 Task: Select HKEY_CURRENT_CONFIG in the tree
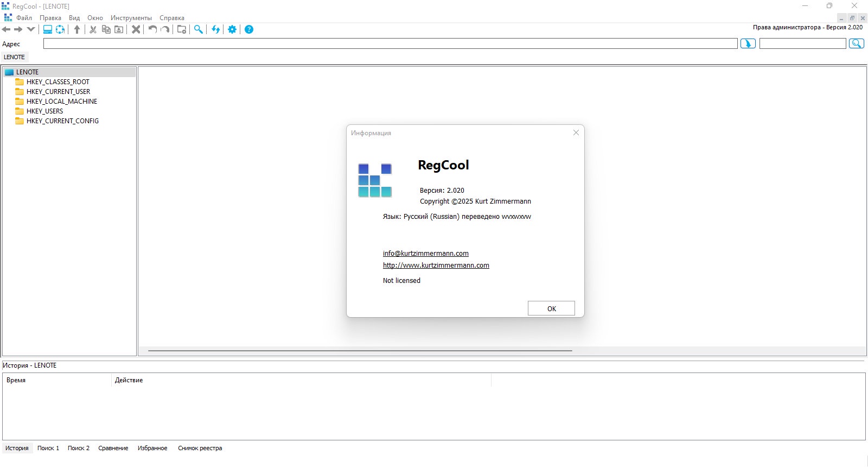point(63,121)
